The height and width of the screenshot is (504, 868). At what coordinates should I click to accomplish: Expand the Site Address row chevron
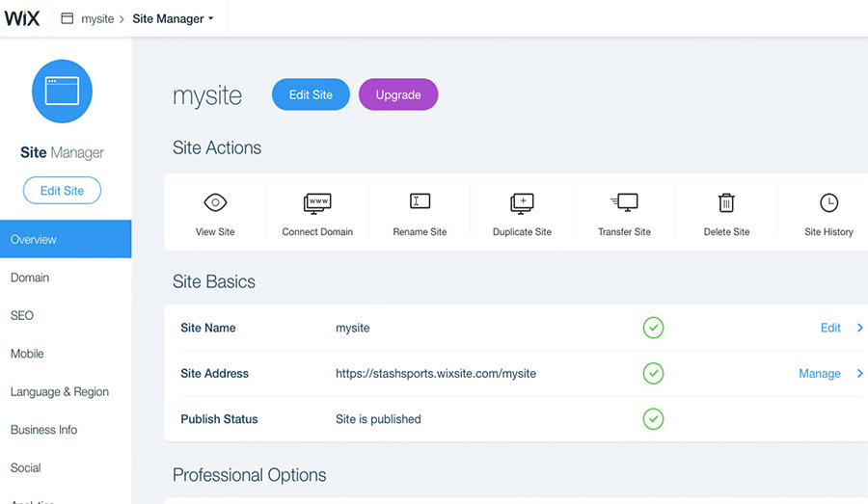[859, 374]
